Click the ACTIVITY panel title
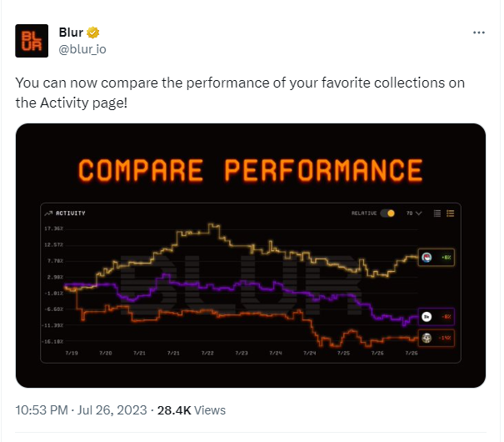504x442 pixels. pos(70,213)
